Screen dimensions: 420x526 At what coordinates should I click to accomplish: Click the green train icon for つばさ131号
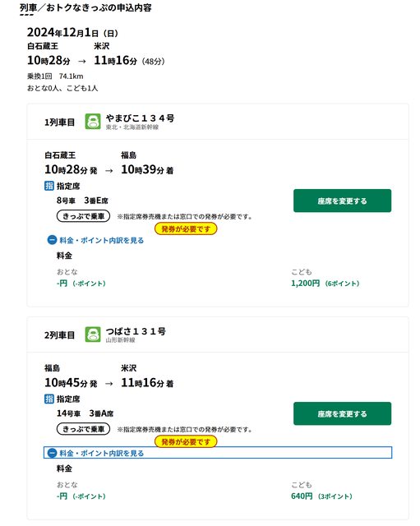pyautogui.click(x=93, y=335)
